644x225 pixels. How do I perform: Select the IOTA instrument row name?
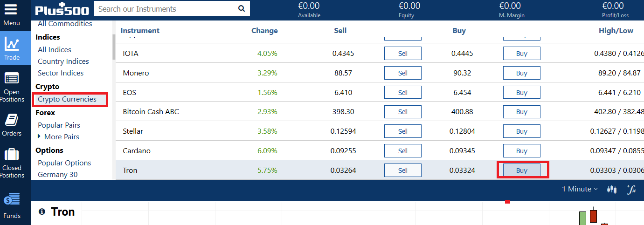[131, 54]
